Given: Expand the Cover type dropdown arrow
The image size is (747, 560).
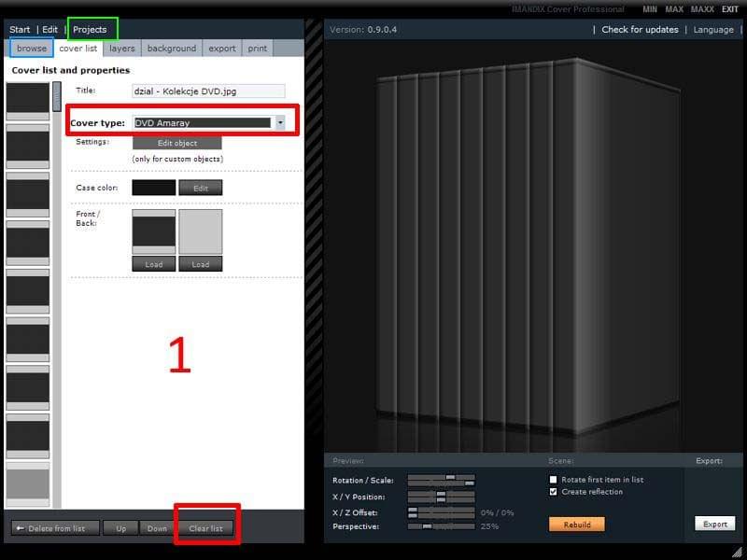Looking at the screenshot, I should [x=279, y=122].
